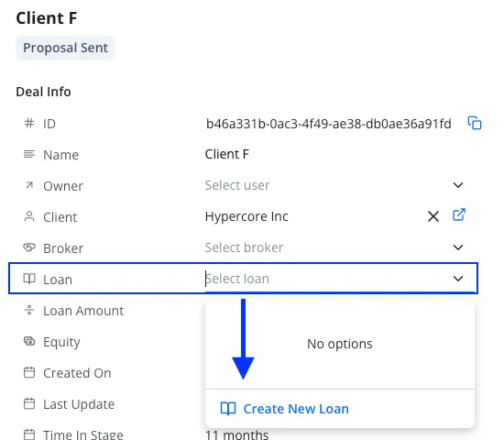Click the No options message
The width and height of the screenshot is (504, 440).
coord(340,344)
